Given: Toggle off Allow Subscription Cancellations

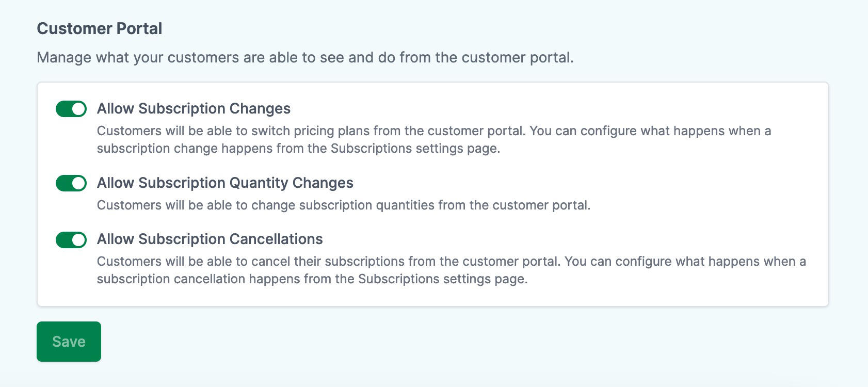Looking at the screenshot, I should [71, 240].
